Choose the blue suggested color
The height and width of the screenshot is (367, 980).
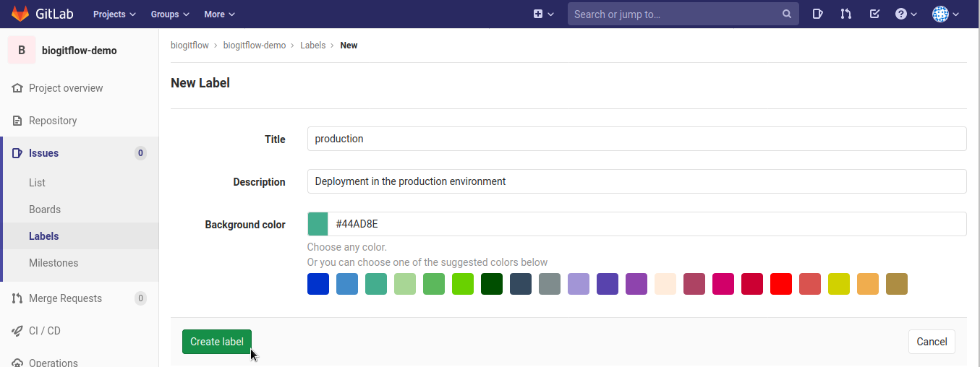point(318,284)
